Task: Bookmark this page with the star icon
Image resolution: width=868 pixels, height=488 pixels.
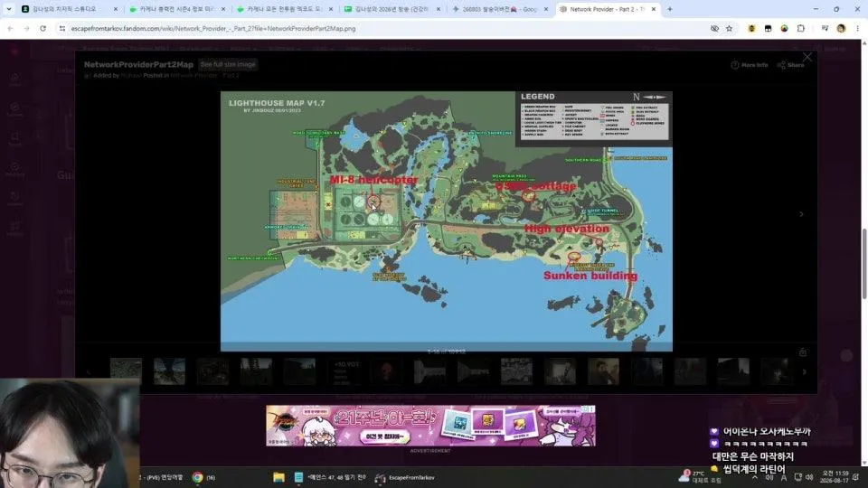Action: pos(729,28)
